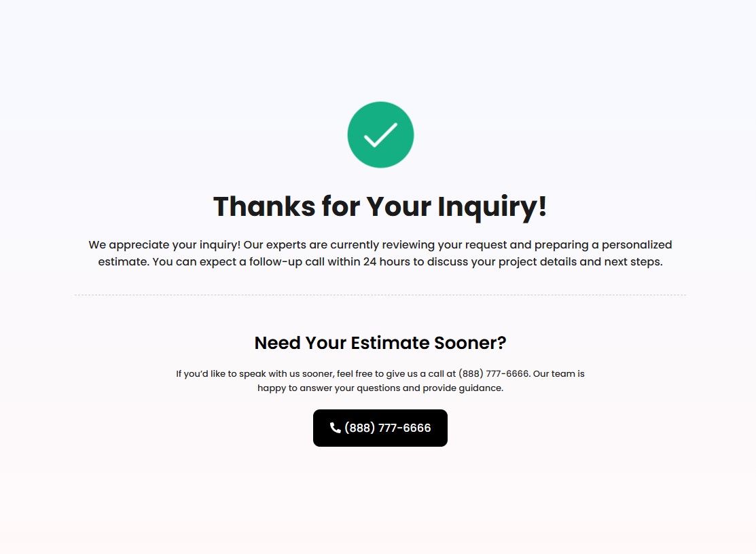
Task: Click the word "Inquiry!" in the main heading
Action: [x=492, y=207]
